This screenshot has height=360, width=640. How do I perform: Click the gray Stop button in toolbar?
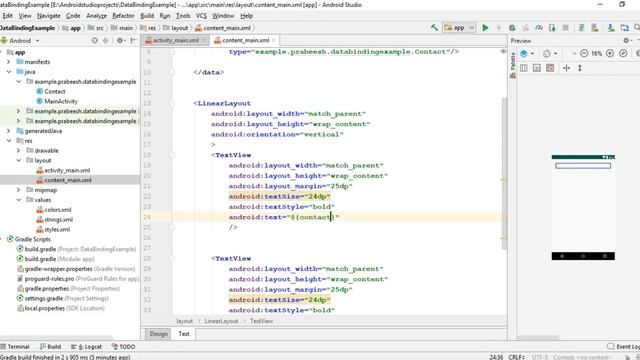pos(565,28)
